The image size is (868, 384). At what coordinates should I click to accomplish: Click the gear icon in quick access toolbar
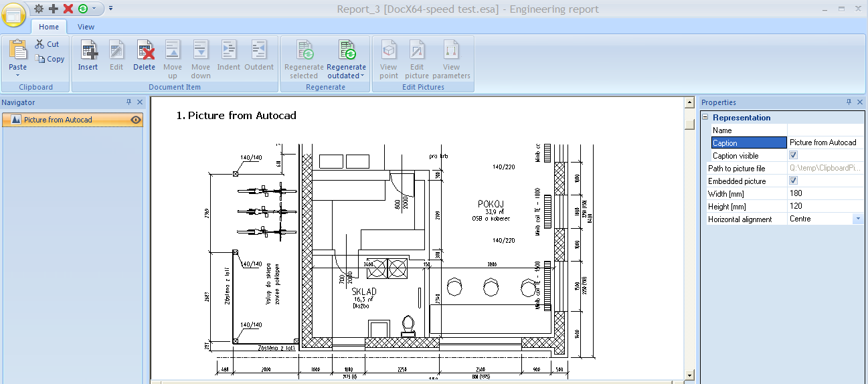[x=39, y=9]
